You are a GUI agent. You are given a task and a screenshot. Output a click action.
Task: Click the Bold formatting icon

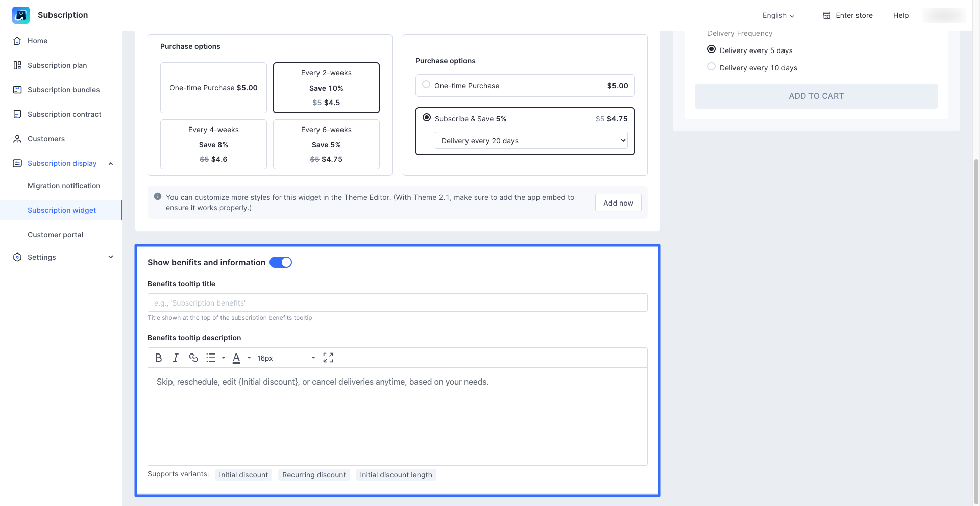coord(159,358)
